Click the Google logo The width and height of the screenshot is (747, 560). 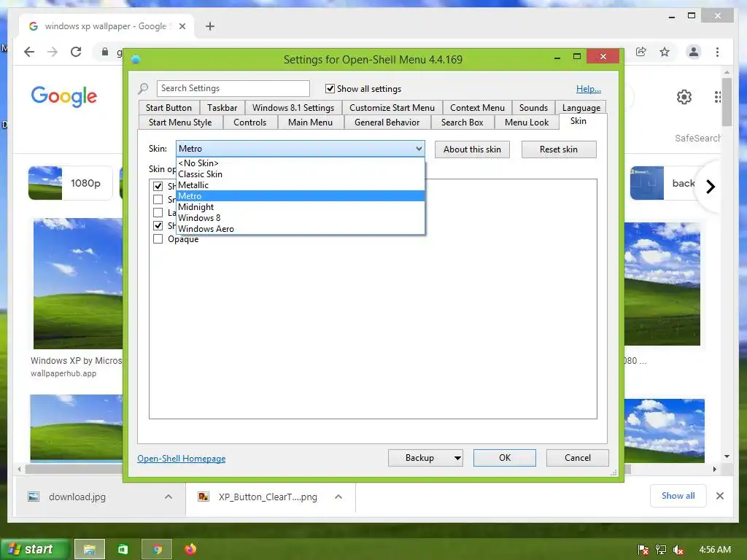coord(64,97)
